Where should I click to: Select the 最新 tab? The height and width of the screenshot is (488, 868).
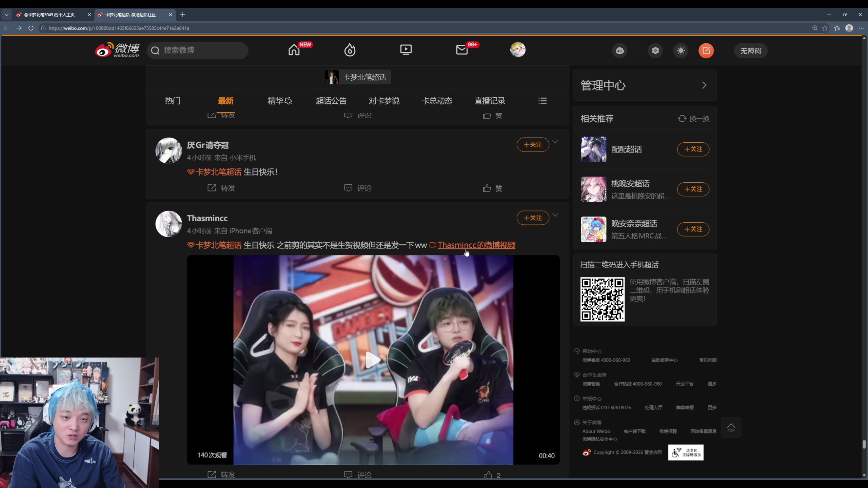click(225, 101)
